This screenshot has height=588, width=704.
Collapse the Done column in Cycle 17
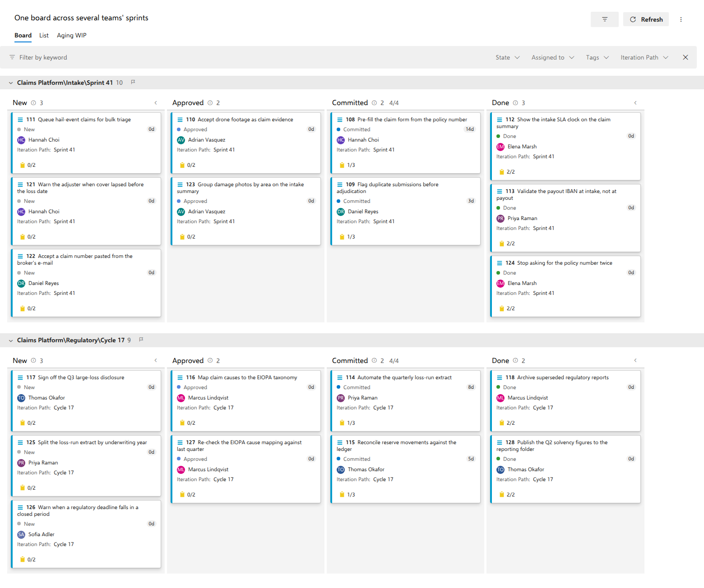(635, 360)
